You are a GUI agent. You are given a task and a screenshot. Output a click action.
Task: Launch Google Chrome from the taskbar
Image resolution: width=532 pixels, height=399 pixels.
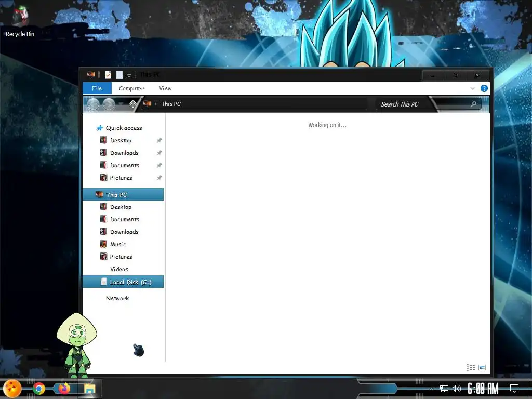(x=38, y=389)
